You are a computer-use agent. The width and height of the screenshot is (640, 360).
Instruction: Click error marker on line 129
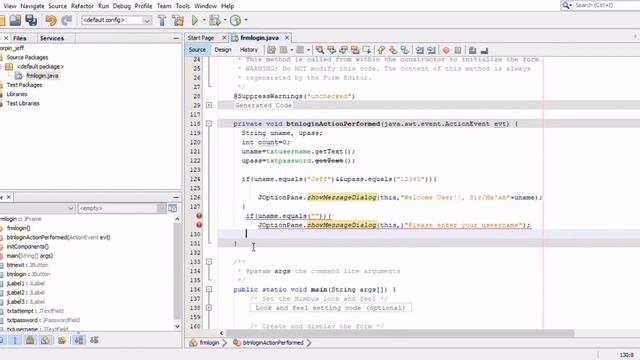point(199,224)
